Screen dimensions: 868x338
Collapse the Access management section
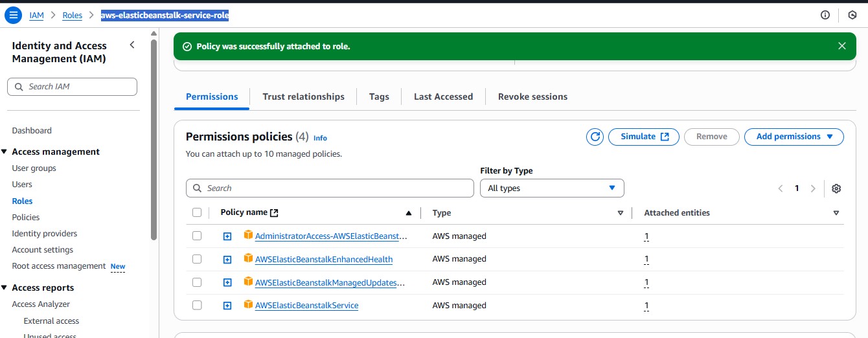tap(5, 152)
